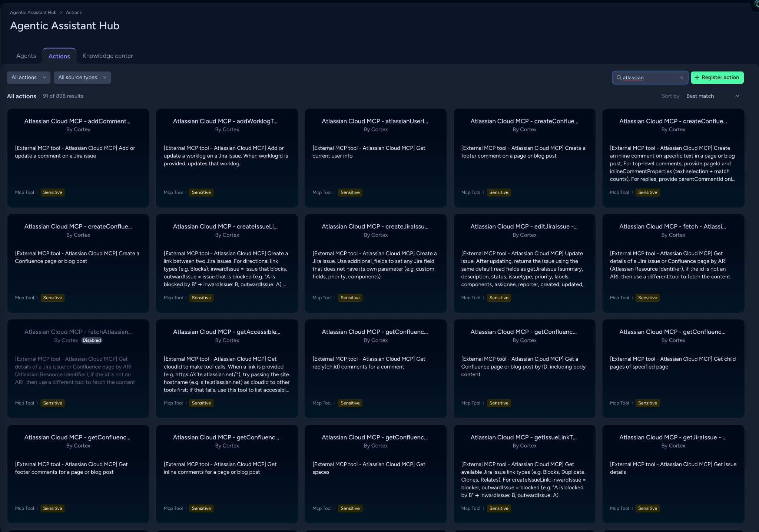The image size is (759, 532).
Task: Click the 'Get current user info' description card
Action: (375, 158)
